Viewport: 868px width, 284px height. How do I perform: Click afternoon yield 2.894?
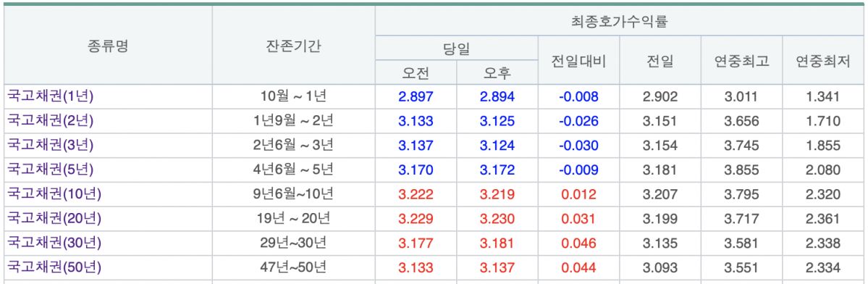(497, 97)
